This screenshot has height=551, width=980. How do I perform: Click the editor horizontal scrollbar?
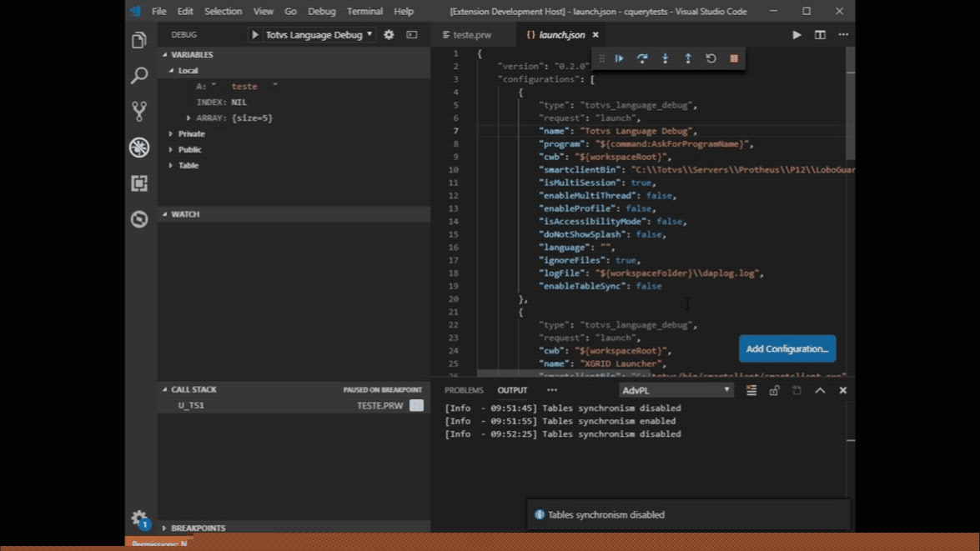pos(562,373)
